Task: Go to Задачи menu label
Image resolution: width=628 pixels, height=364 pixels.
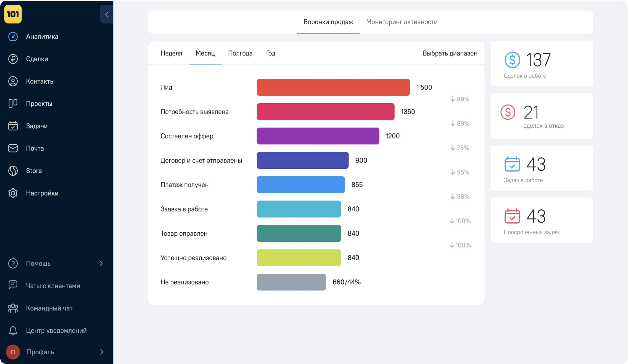Action: 37,126
